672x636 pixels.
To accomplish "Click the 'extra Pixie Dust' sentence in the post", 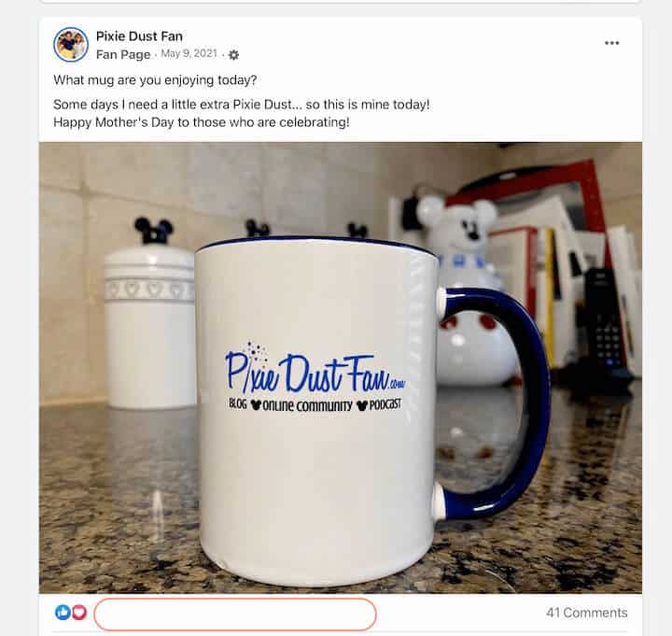I will tap(242, 105).
